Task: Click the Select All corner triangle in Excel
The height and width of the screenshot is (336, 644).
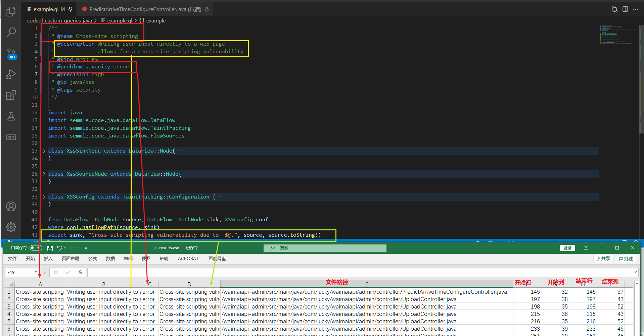Action: (11, 284)
